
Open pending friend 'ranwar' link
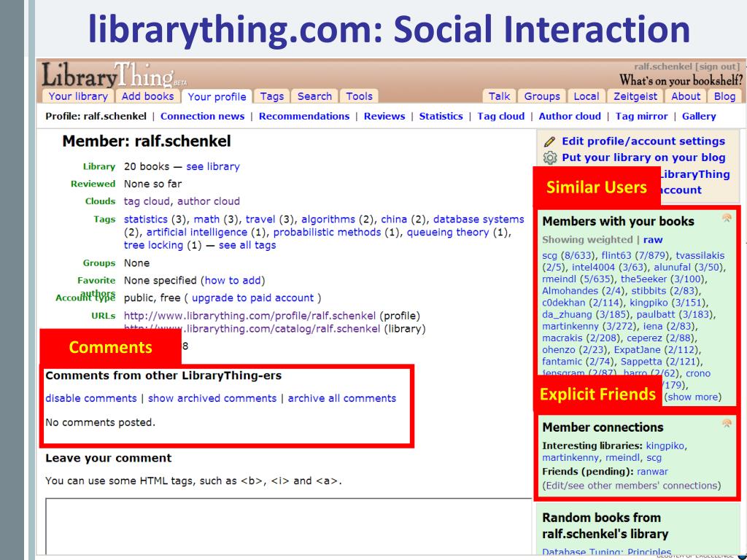[652, 472]
